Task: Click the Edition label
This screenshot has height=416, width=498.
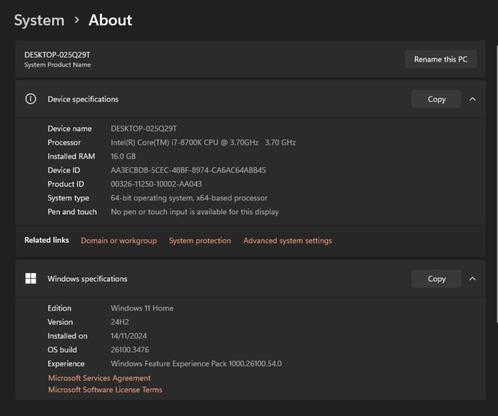Action: [x=59, y=308]
